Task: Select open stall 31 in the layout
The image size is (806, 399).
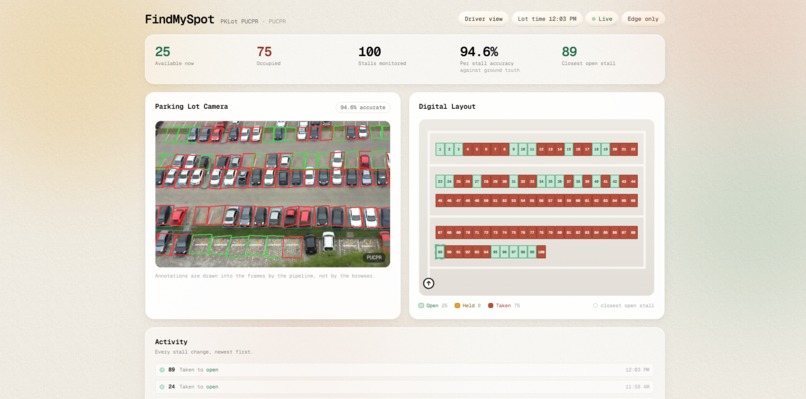Action: pyautogui.click(x=514, y=181)
